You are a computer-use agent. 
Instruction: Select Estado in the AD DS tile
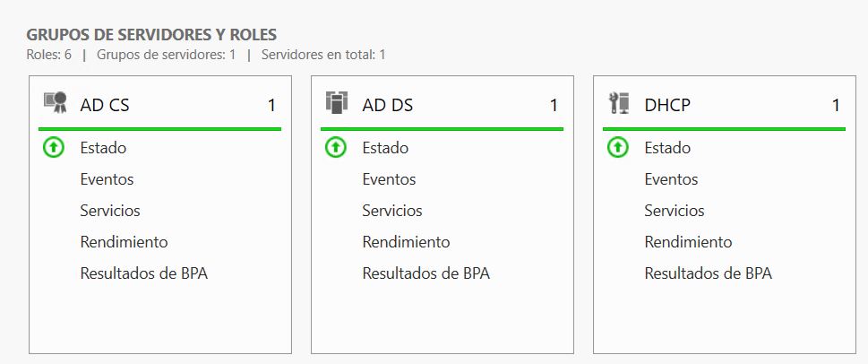pyautogui.click(x=386, y=148)
